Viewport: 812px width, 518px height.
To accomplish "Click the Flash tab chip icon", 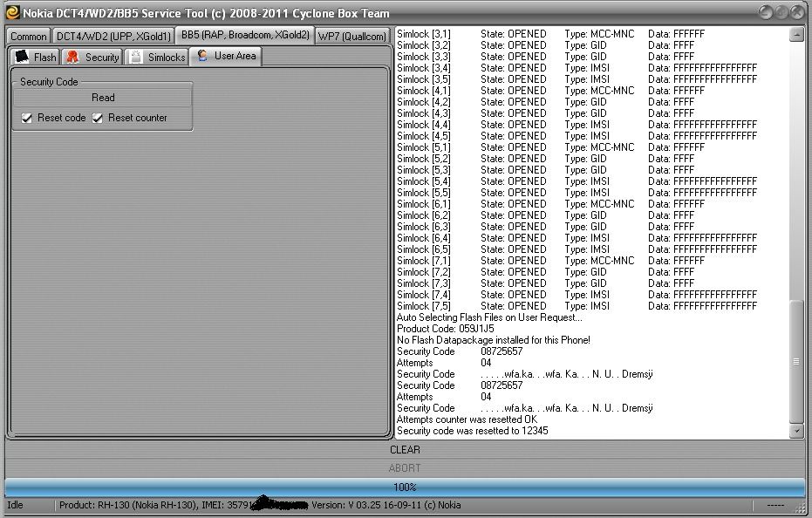I will [23, 57].
